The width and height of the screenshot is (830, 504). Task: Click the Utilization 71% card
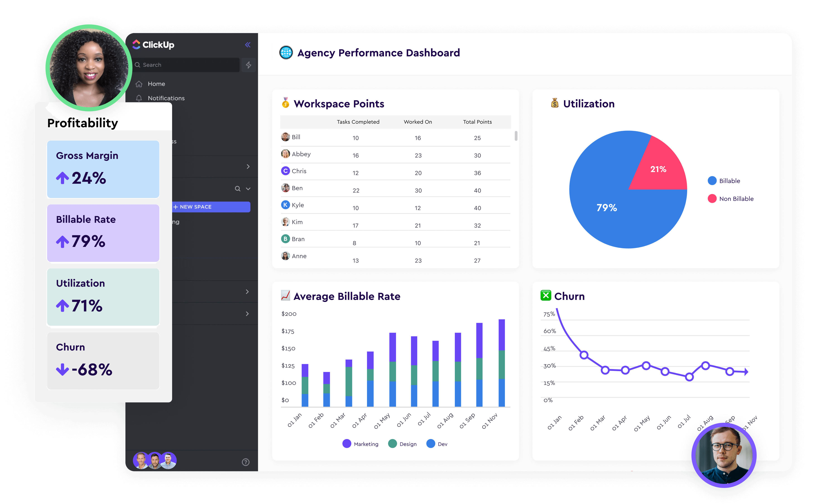tap(103, 297)
